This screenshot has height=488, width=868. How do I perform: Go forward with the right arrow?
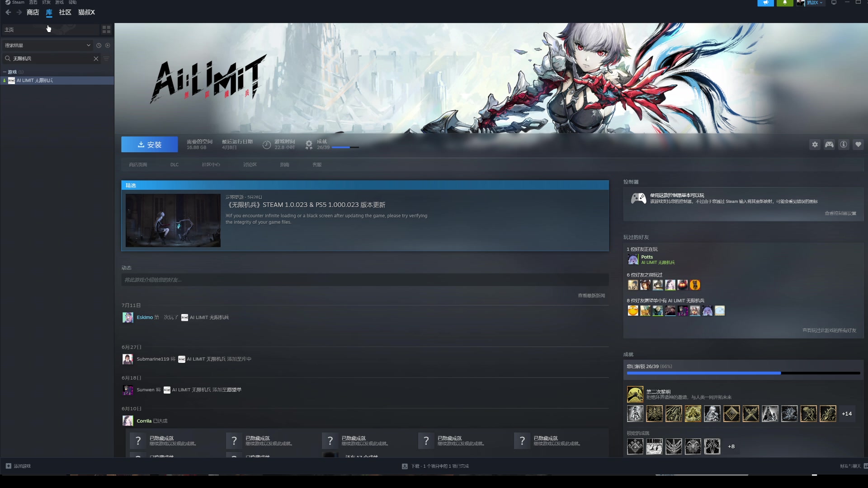click(x=19, y=12)
